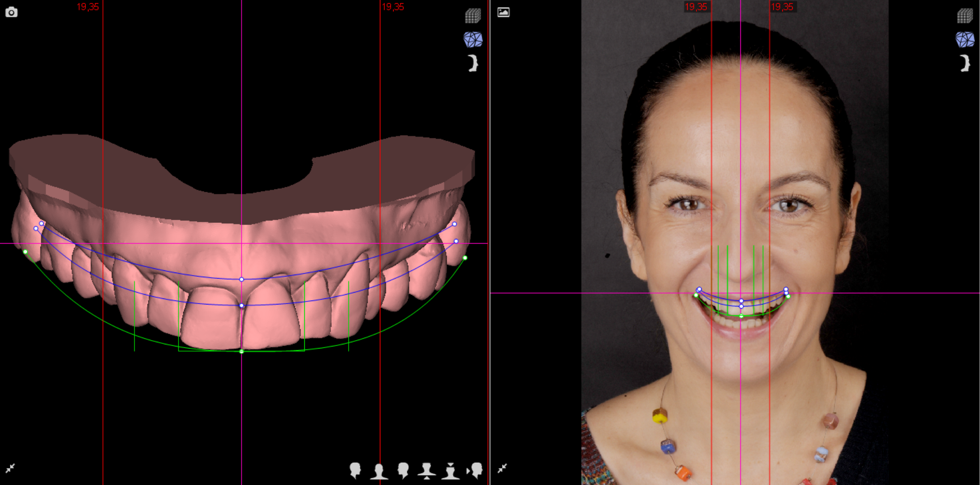Screen dimensions: 980x485
Task: Click the green bottom-center smile curve point
Action: pyautogui.click(x=242, y=352)
